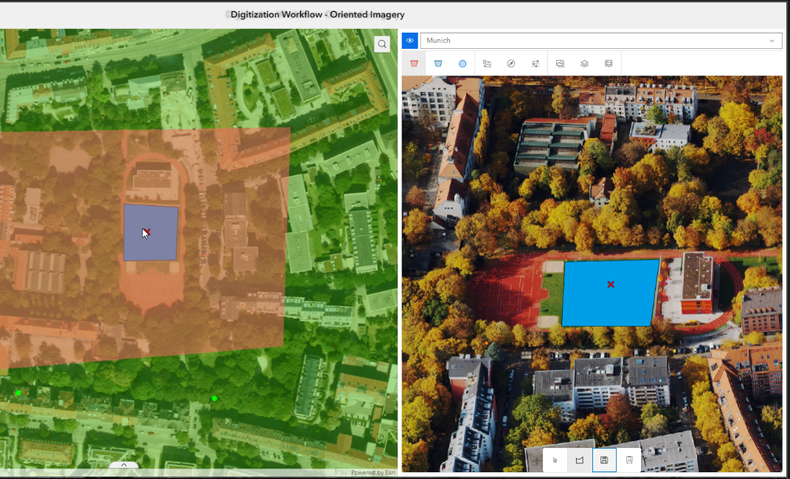
Task: Open the image gallery list icon
Action: click(487, 64)
